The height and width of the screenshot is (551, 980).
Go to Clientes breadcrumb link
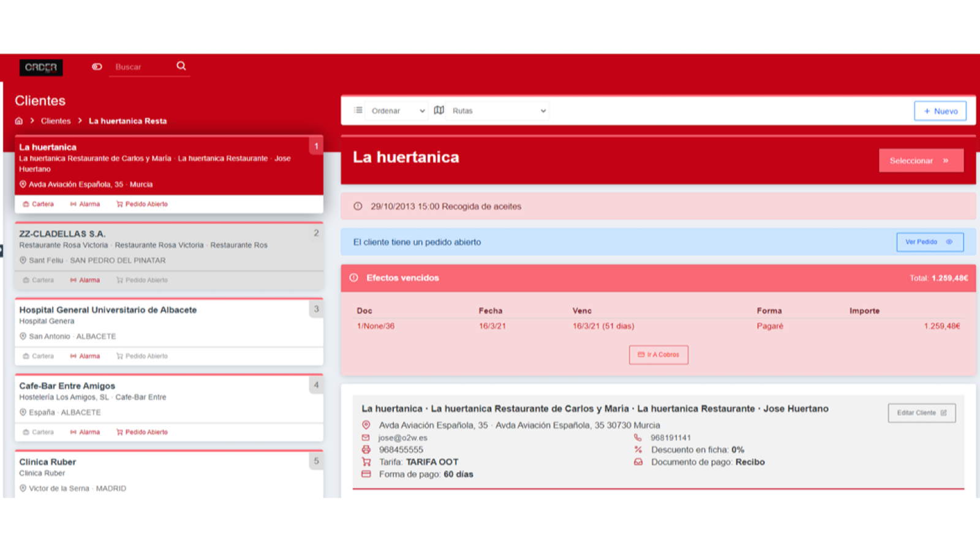[56, 121]
